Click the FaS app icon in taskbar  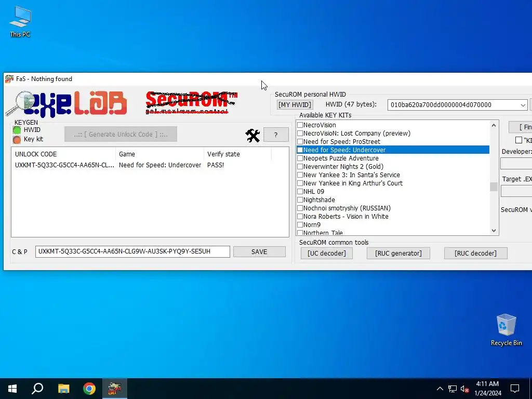tap(115, 389)
